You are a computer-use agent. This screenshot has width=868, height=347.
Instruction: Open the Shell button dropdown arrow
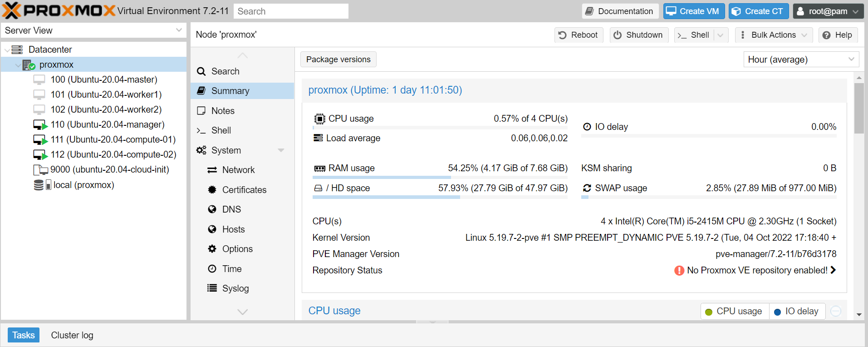click(x=721, y=35)
